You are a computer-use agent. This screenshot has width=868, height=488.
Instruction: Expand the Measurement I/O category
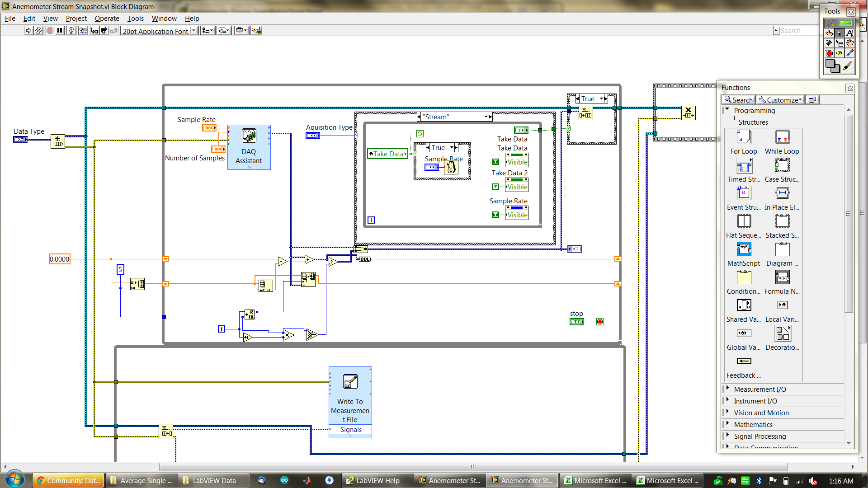(x=727, y=389)
